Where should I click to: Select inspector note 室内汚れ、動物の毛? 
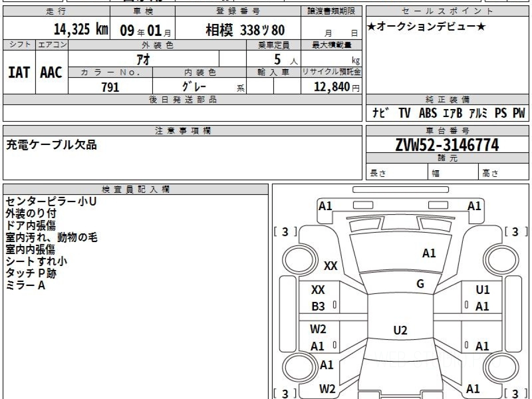(x=51, y=237)
